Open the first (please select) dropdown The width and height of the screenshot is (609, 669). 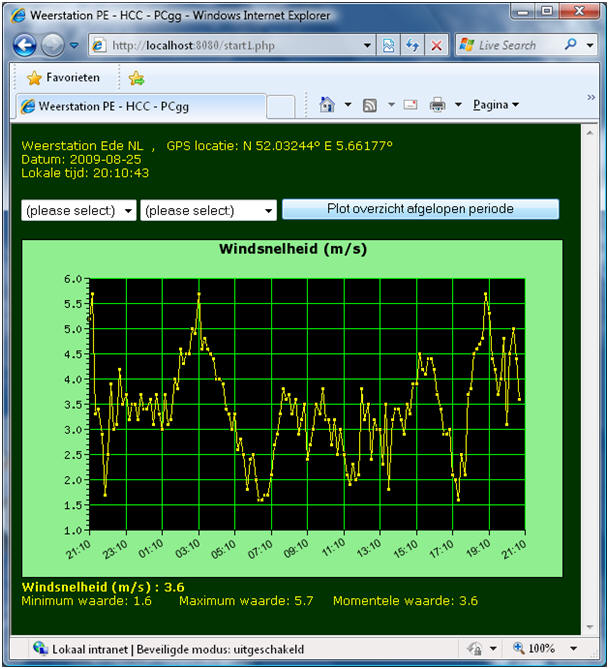79,210
